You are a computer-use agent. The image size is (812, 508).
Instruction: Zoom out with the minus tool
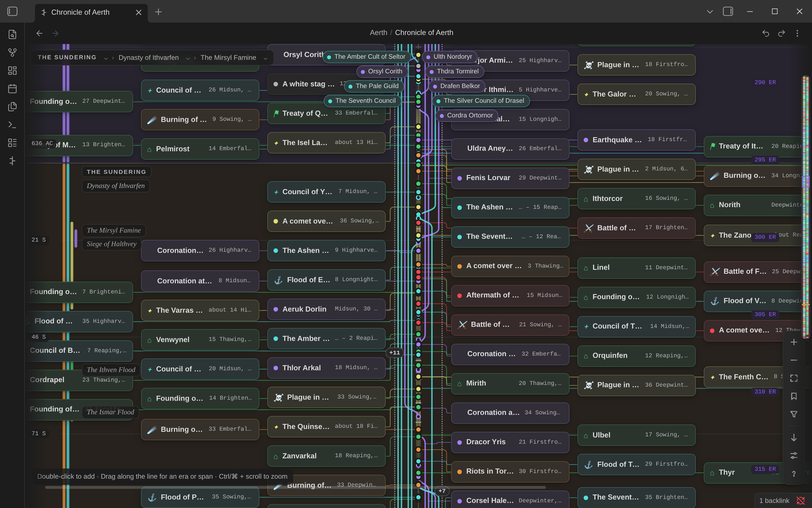(x=794, y=360)
